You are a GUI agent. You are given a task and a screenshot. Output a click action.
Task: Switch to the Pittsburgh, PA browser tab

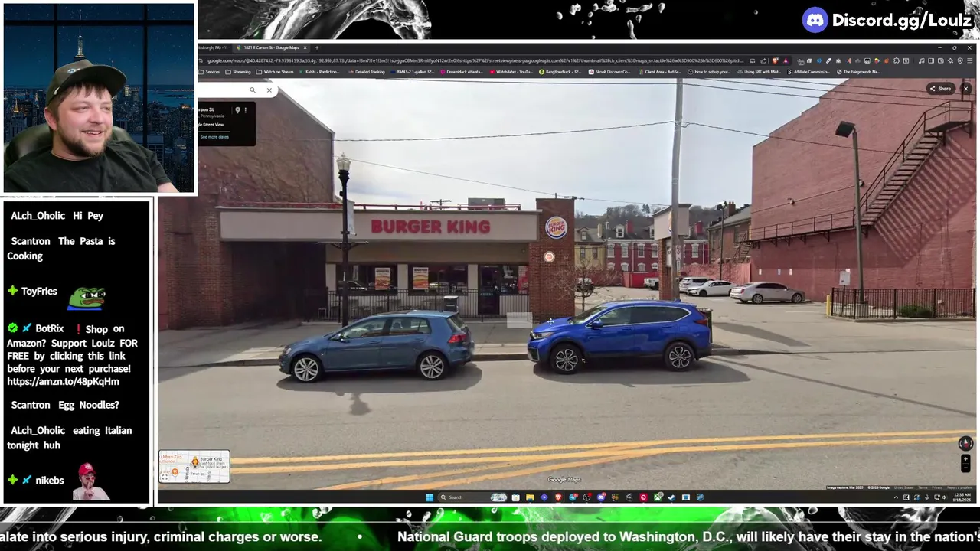[212, 47]
